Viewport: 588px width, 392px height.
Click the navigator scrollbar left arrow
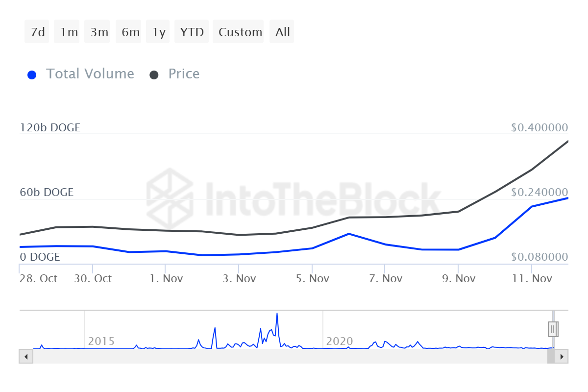(x=25, y=356)
